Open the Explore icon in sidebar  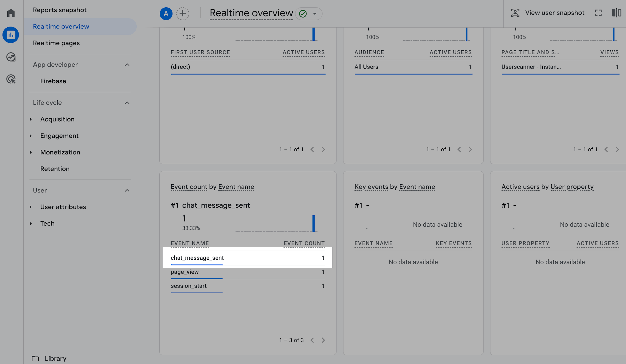point(11,57)
